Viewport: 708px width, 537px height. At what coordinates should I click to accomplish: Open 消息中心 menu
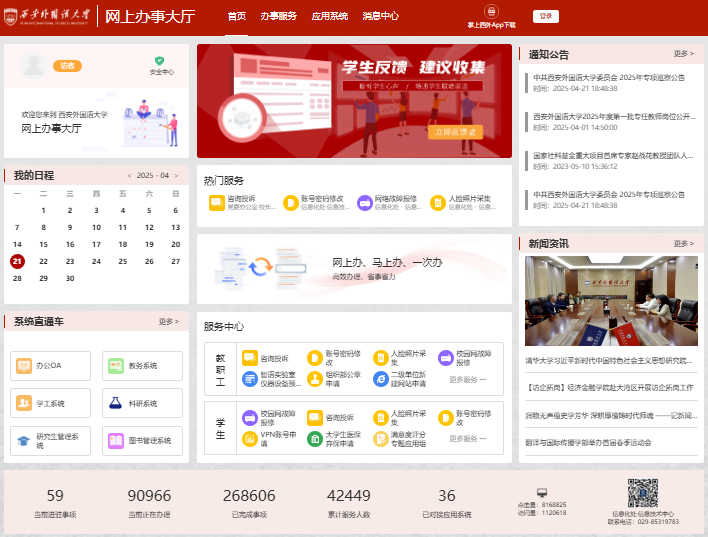click(x=381, y=16)
